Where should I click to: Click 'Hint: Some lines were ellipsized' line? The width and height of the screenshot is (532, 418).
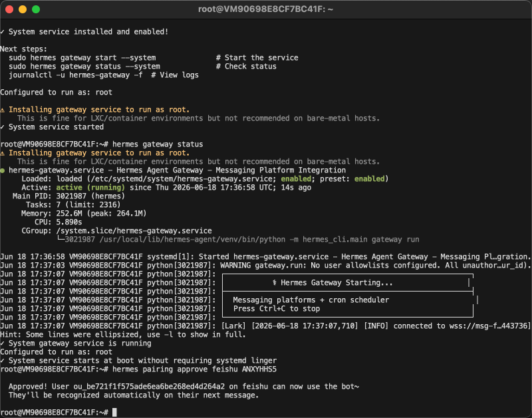122,335
